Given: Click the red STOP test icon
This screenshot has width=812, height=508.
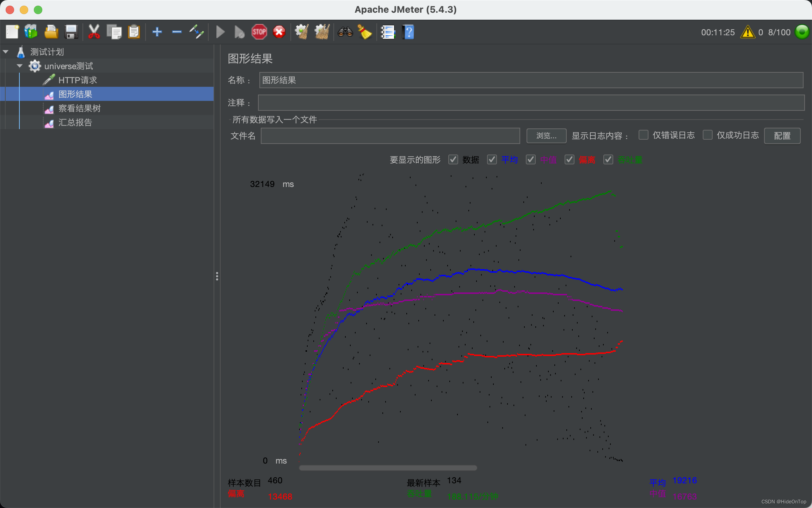Looking at the screenshot, I should [259, 32].
